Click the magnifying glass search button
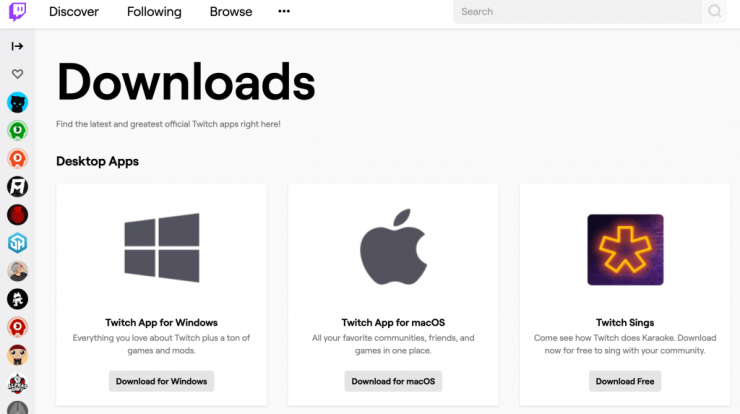Image resolution: width=740 pixels, height=414 pixels. pos(715,11)
